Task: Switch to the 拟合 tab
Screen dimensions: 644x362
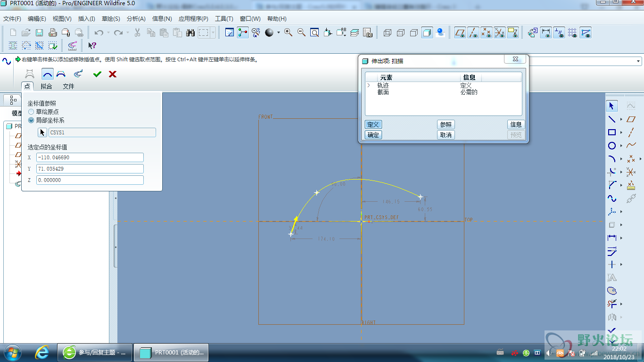Action: point(46,86)
